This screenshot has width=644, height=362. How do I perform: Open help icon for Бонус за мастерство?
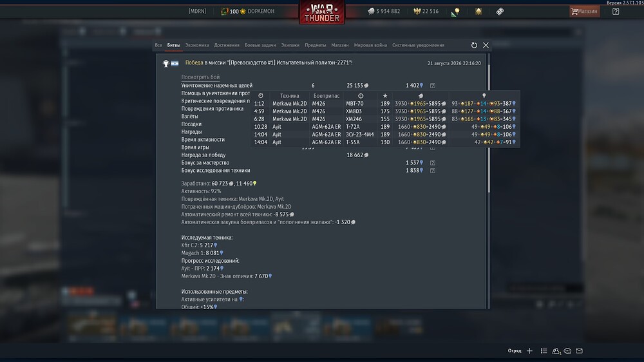(x=433, y=163)
